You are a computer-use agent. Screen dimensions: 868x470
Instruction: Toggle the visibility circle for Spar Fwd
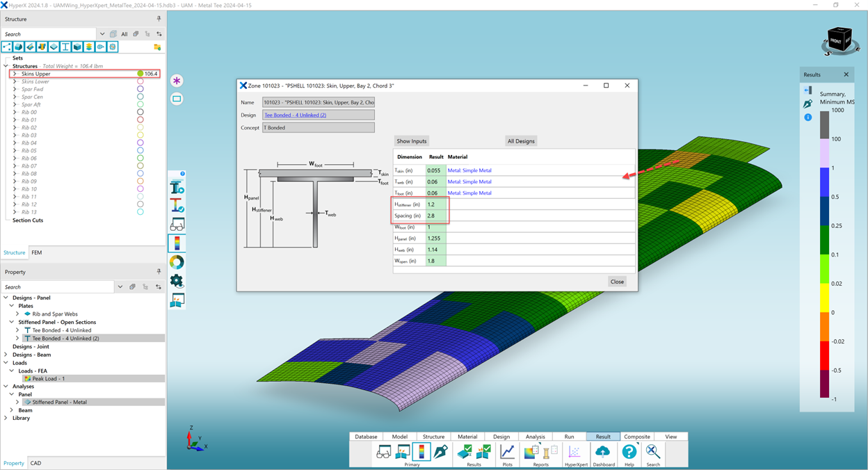click(140, 89)
